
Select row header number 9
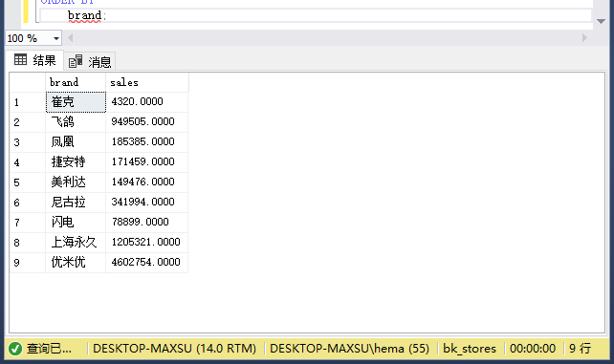(28, 263)
